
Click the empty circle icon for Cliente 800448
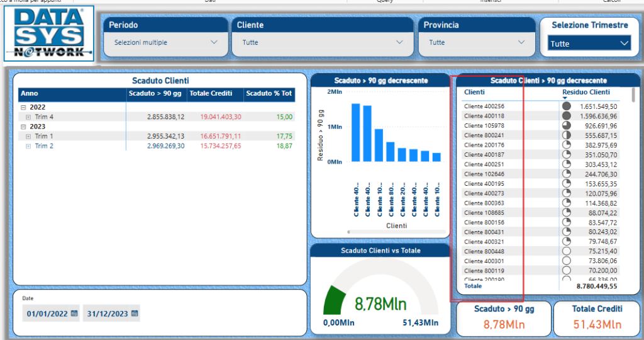pos(566,251)
